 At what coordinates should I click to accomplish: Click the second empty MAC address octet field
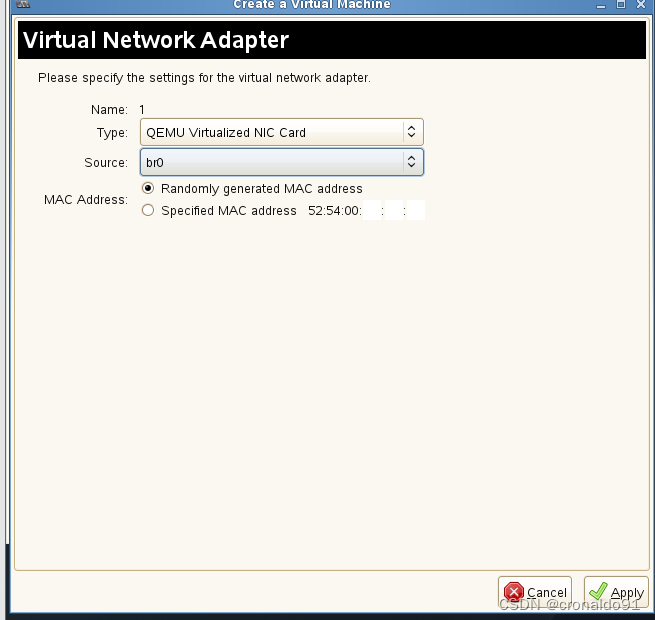394,210
